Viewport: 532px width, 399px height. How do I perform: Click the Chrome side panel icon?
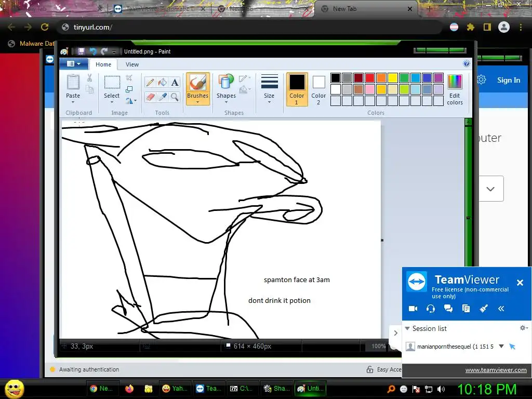tap(487, 27)
